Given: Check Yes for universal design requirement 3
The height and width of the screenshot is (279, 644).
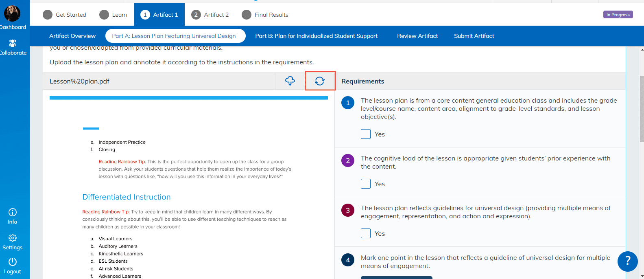Looking at the screenshot, I should (366, 233).
